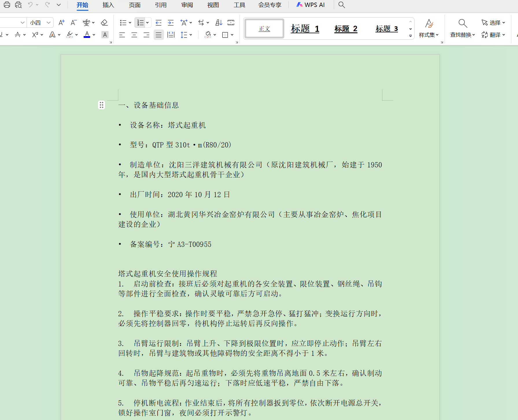This screenshot has height=420, width=518.
Task: Expand the font size 小四 dropdown
Action: coord(49,23)
